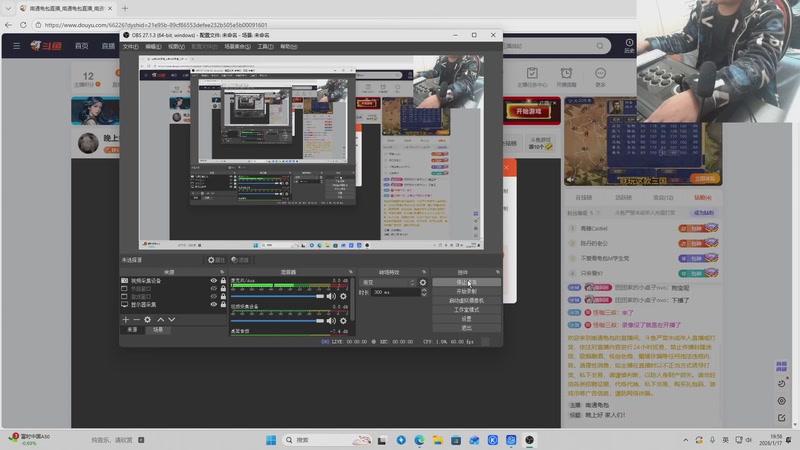The height and width of the screenshot is (450, 800).
Task: Switch to 钻粉(4) tab in chat panel
Action: point(703,197)
